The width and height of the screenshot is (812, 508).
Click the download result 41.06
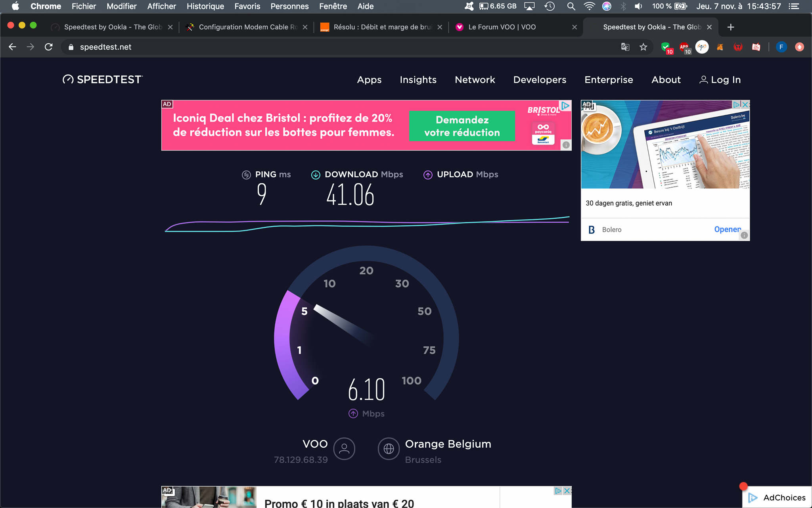click(x=350, y=195)
